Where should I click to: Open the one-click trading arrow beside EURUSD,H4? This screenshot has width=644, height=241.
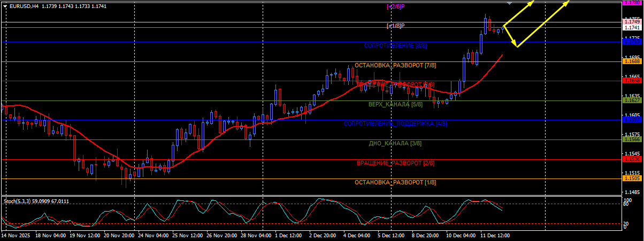pos(5,6)
